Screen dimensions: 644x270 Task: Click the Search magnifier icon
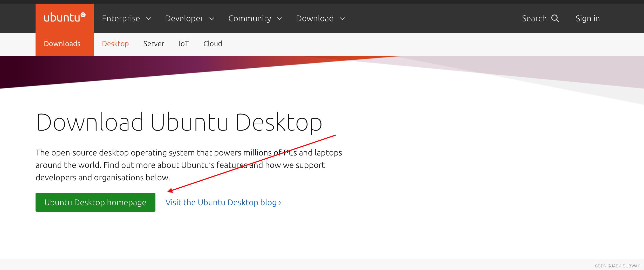pos(555,18)
